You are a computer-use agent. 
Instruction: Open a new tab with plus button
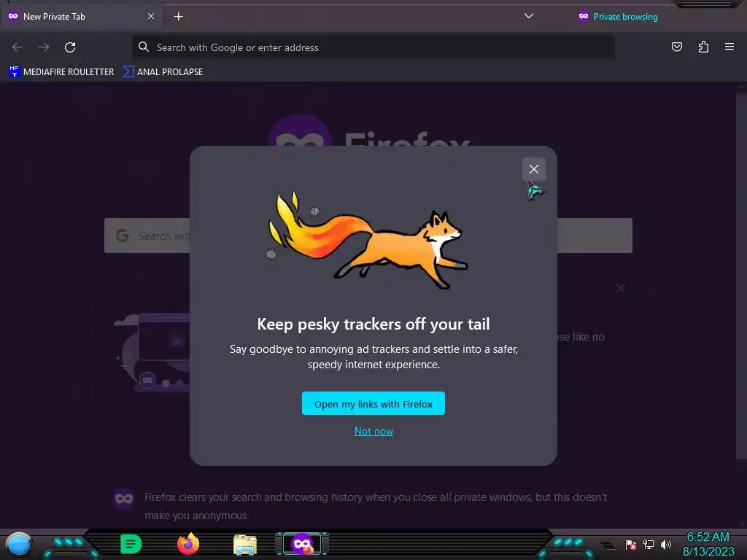178,17
